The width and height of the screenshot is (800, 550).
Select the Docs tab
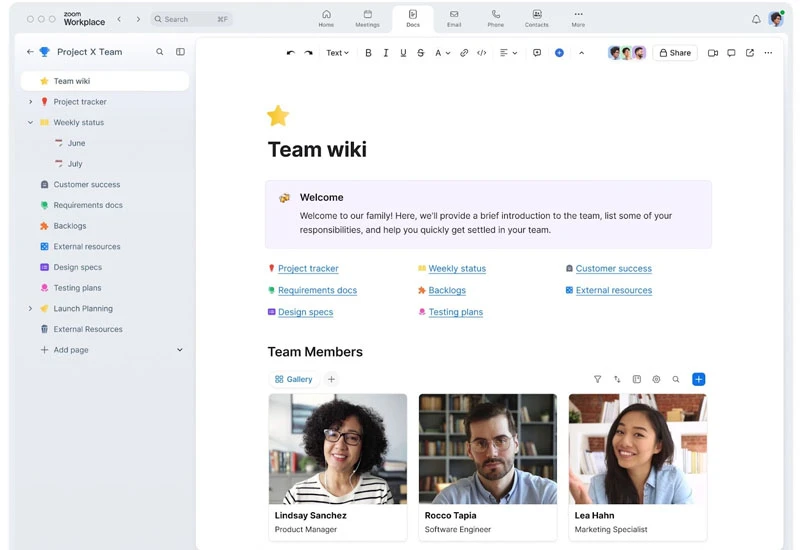(x=413, y=18)
